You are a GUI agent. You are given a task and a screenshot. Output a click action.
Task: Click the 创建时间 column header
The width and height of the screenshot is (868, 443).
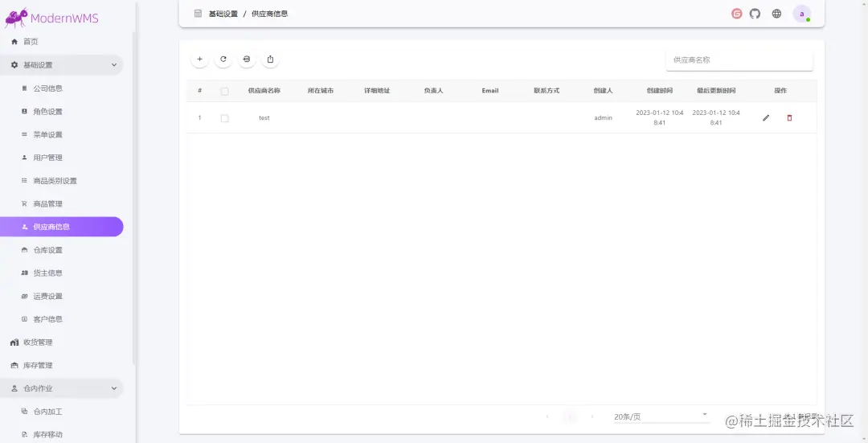click(659, 91)
